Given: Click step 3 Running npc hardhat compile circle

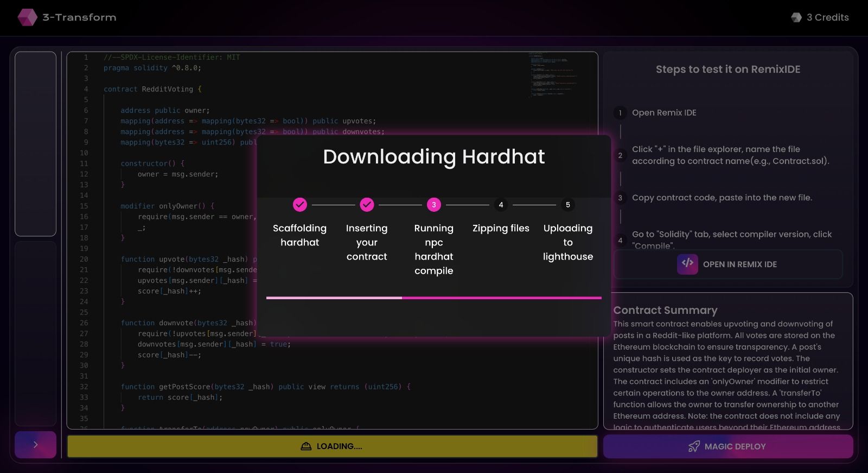Looking at the screenshot, I should [x=434, y=205].
